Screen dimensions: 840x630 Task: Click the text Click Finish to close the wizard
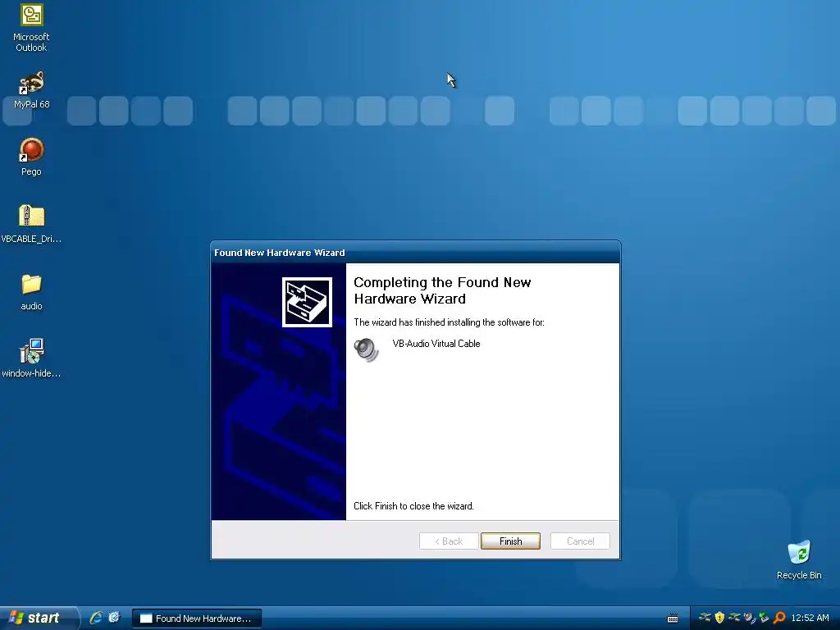(x=413, y=505)
